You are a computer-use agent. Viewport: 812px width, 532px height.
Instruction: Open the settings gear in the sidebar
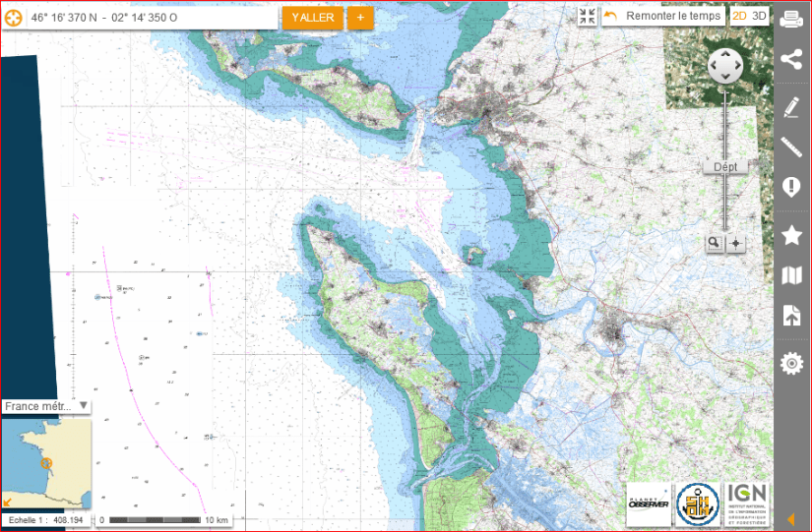(x=791, y=364)
